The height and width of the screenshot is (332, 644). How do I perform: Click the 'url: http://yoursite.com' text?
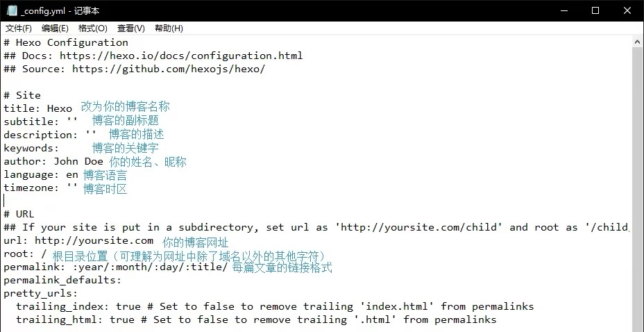[x=78, y=240]
